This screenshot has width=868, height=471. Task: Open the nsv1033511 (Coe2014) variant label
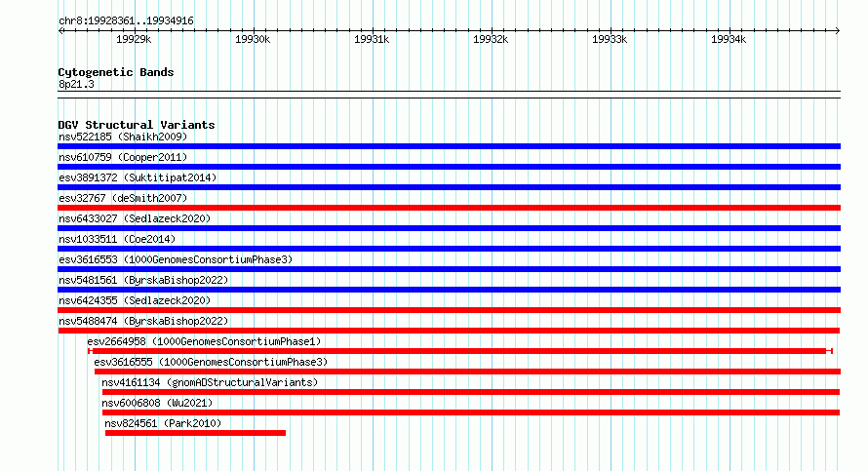117,239
